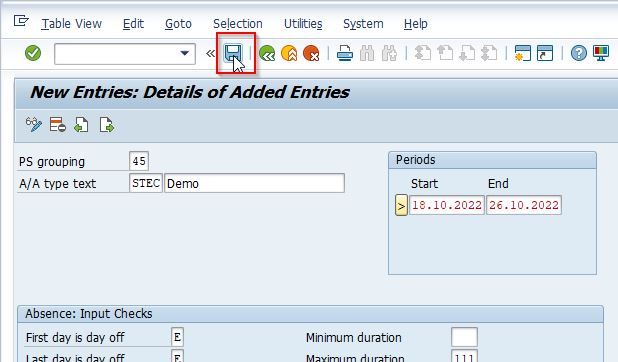This screenshot has height=362, width=618.
Task: Click the Create New Session icon
Action: pos(523,53)
